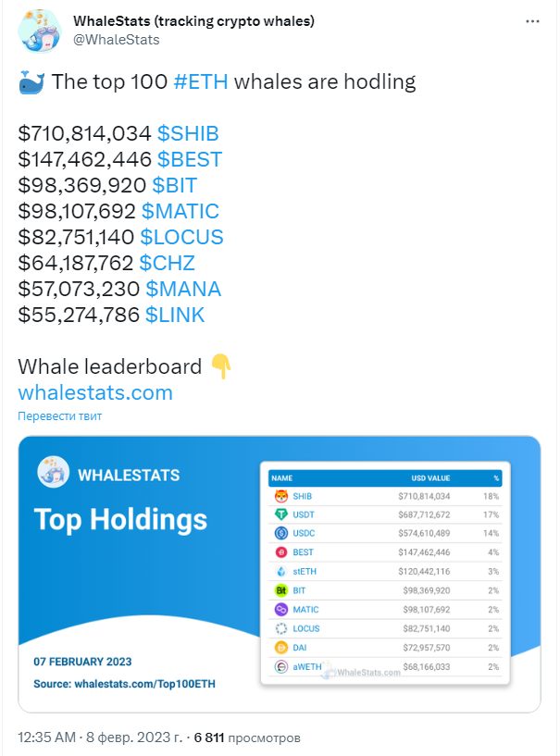Click the MATIC Polygon icon in table

[281, 610]
